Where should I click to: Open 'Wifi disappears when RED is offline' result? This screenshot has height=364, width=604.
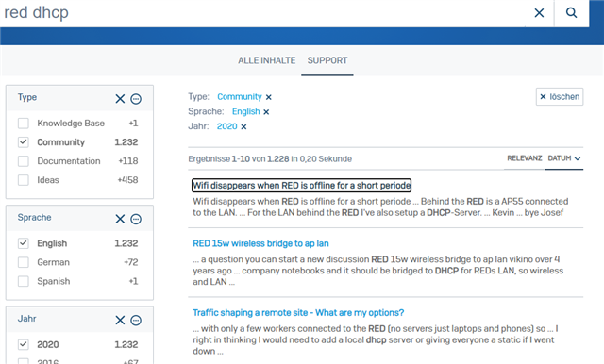click(x=301, y=186)
